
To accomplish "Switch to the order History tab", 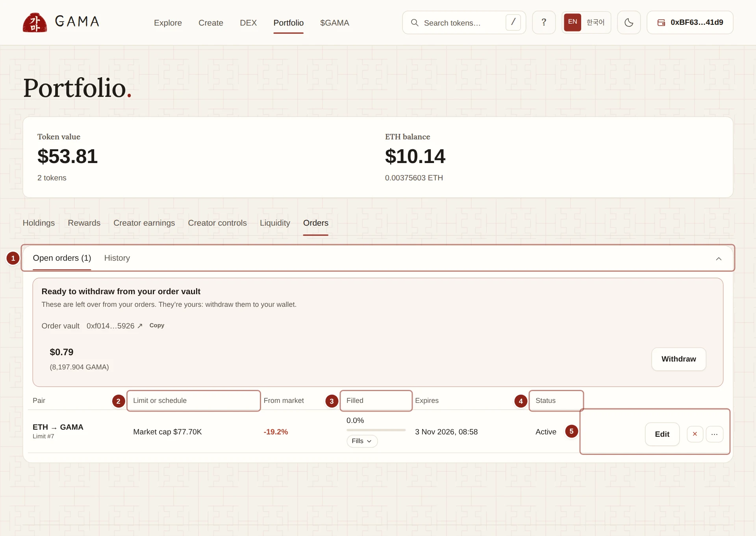I will 117,258.
